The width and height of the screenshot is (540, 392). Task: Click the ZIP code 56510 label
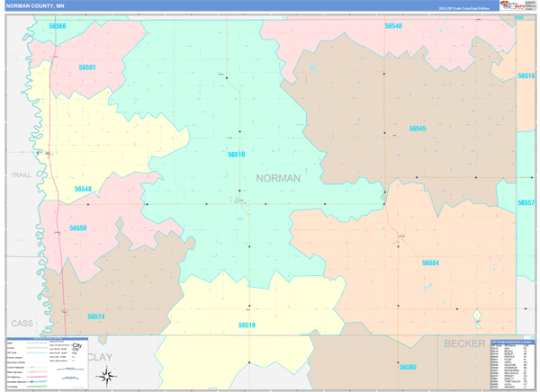(236, 155)
